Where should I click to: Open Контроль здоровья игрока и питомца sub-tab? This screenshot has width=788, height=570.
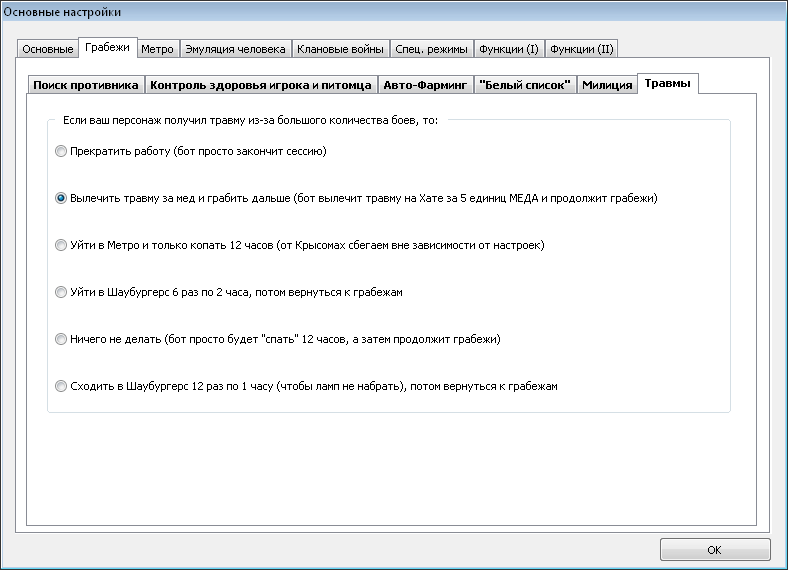[x=261, y=85]
